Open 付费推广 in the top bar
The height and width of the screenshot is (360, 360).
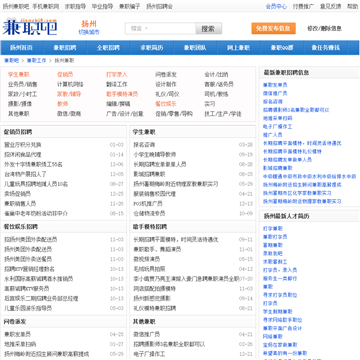pyautogui.click(x=303, y=6)
